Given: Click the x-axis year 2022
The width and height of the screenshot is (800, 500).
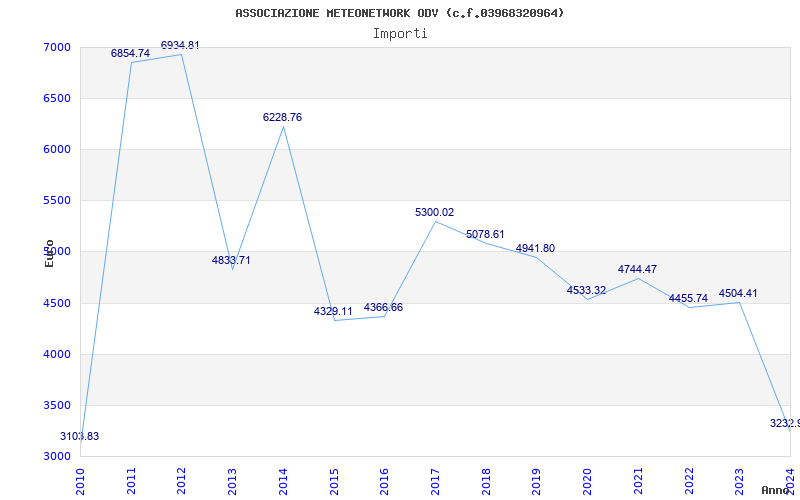Looking at the screenshot, I should [x=688, y=481].
